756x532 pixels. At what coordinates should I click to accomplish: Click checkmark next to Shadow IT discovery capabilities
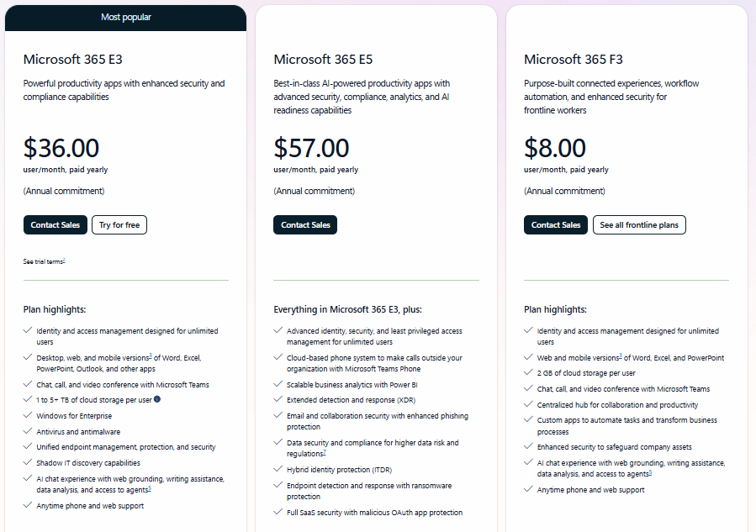click(x=28, y=462)
